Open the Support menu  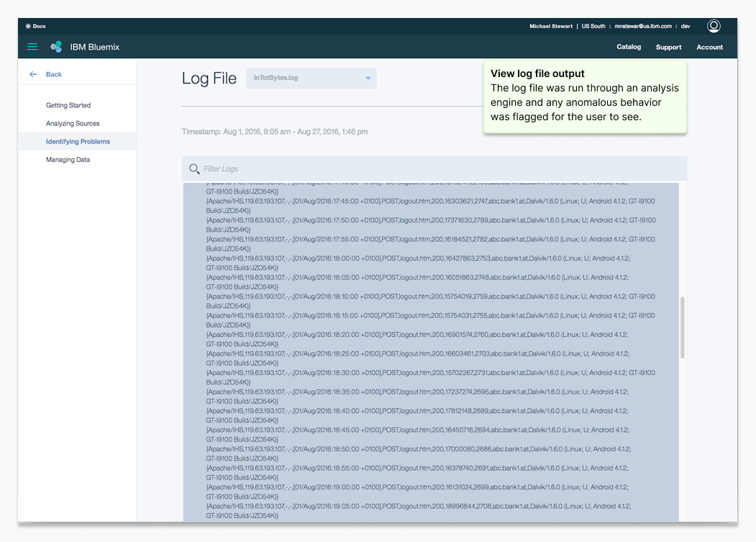coord(668,48)
